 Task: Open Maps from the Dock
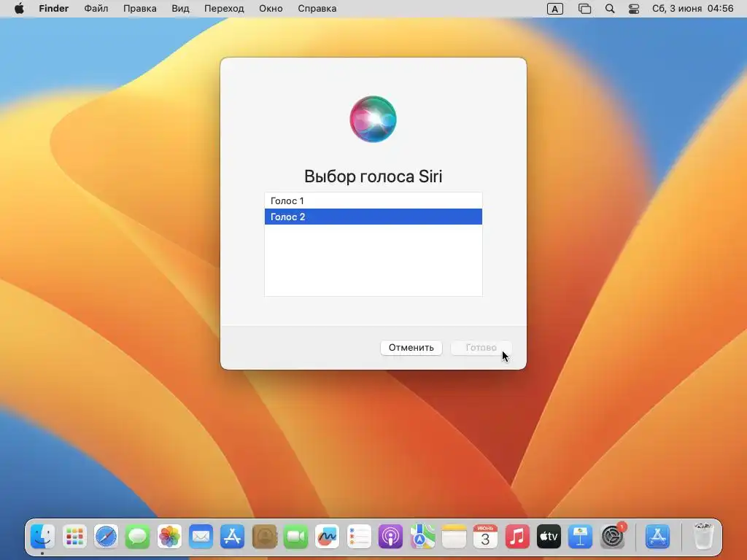click(x=422, y=537)
